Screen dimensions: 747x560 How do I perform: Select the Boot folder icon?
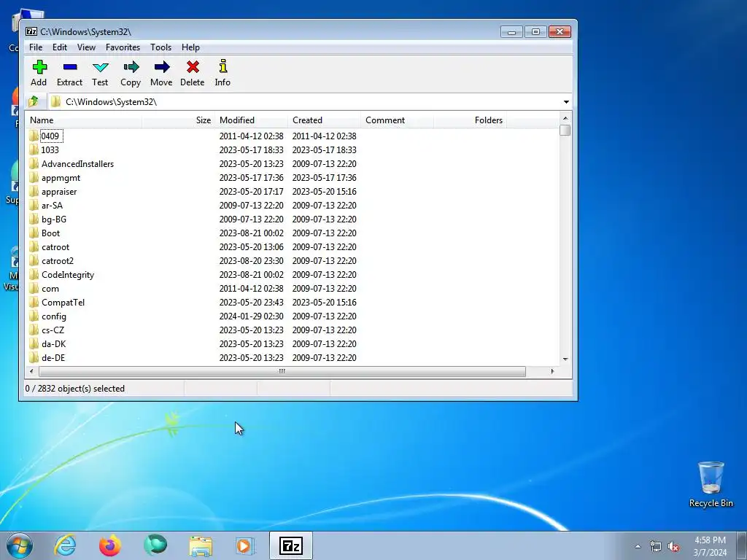[x=34, y=233]
